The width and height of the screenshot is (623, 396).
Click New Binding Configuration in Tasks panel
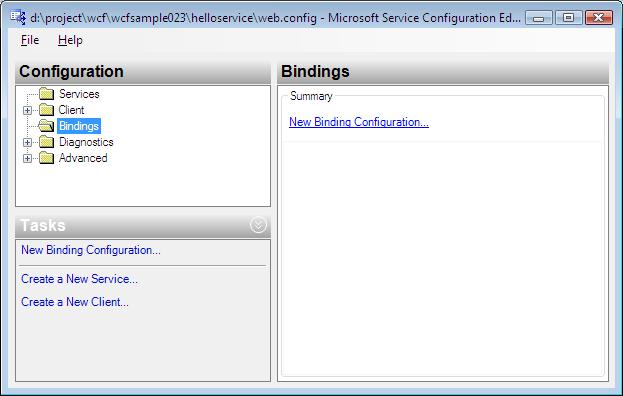pyautogui.click(x=91, y=250)
